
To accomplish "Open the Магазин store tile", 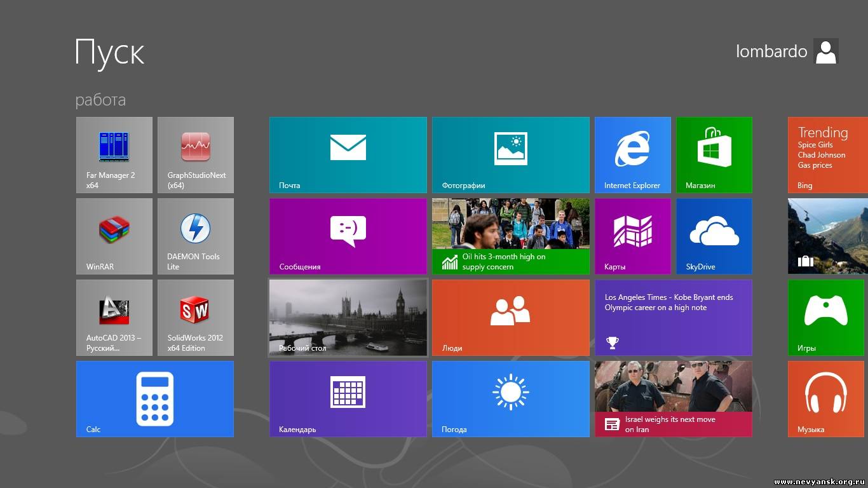I will [714, 155].
